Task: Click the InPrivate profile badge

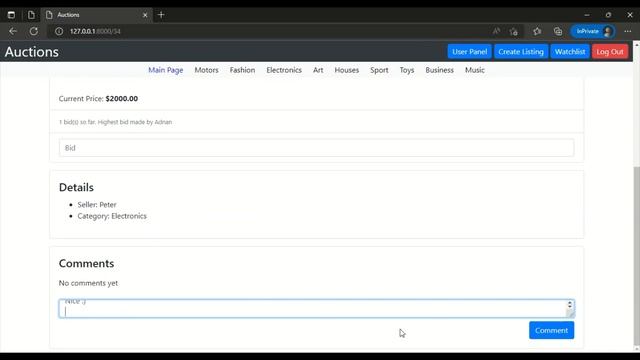Action: coord(593,31)
